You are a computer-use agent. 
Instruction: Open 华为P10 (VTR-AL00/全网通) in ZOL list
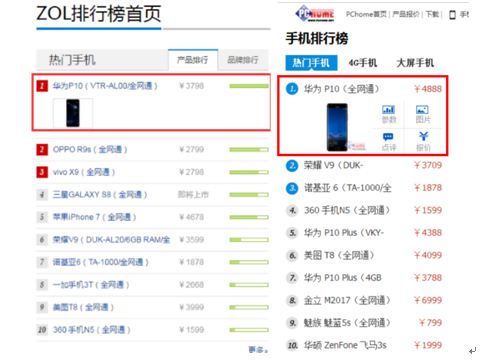pos(105,86)
